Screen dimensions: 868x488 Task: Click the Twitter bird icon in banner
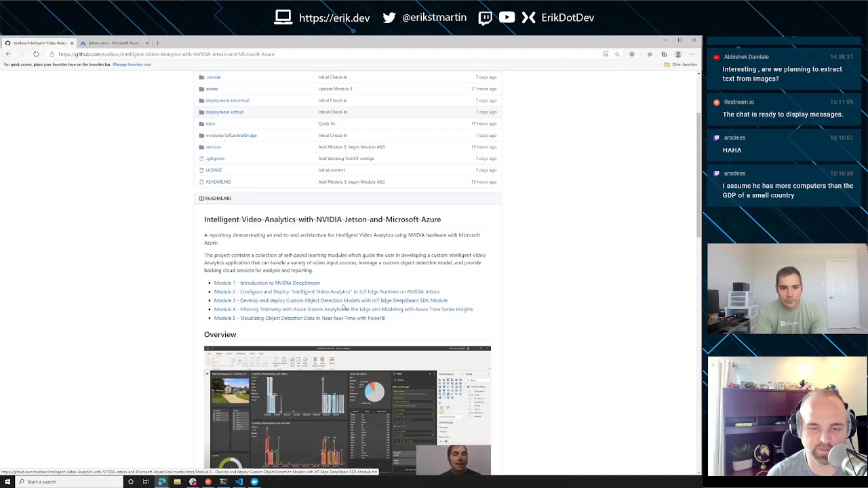389,18
